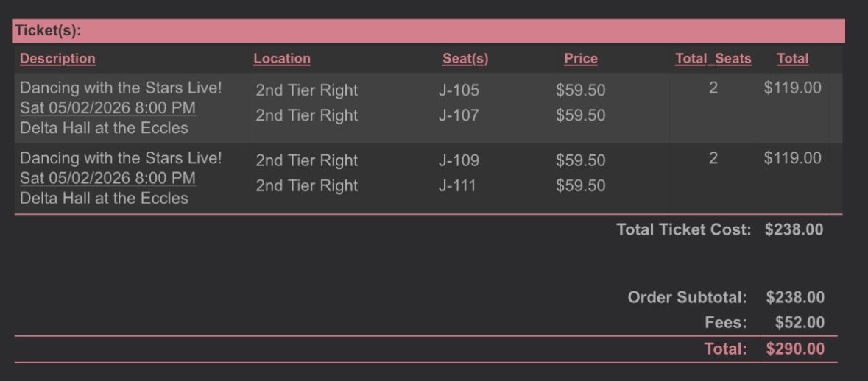Click the $59.50 price for seat J-111
This screenshot has height=381, width=868.
(x=580, y=185)
